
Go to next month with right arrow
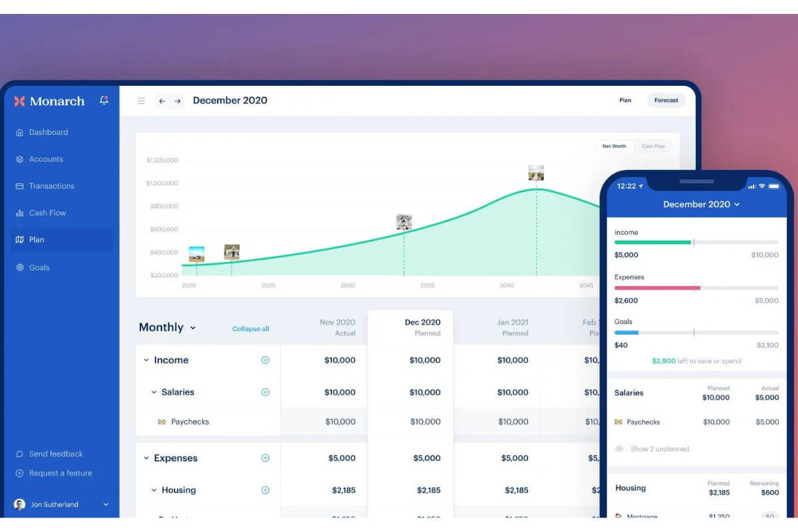point(178,101)
